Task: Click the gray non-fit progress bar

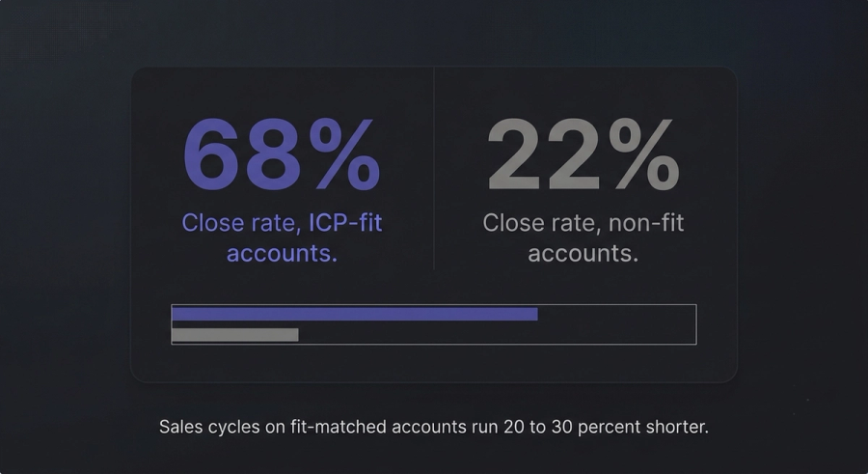Action: click(234, 334)
